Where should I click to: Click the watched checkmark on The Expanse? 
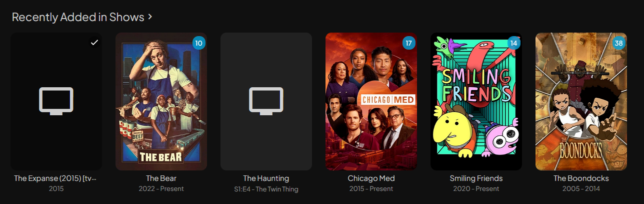click(x=94, y=43)
